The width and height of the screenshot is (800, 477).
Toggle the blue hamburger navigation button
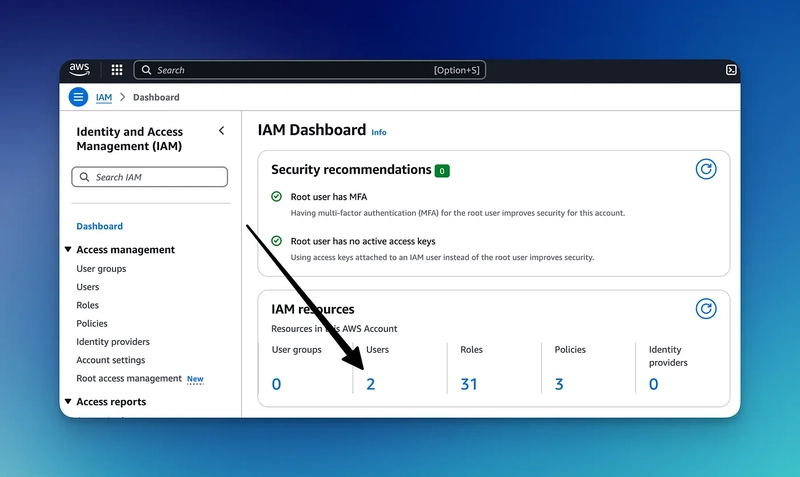point(78,97)
